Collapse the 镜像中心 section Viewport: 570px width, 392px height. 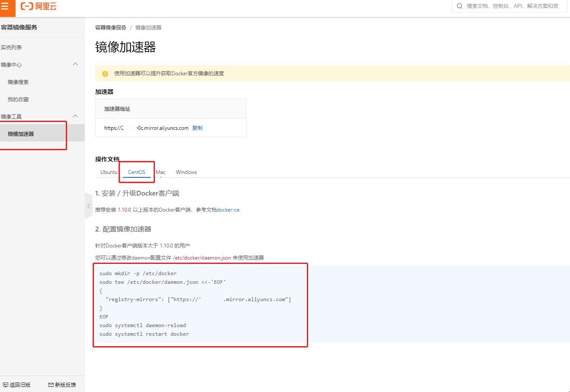click(x=75, y=64)
